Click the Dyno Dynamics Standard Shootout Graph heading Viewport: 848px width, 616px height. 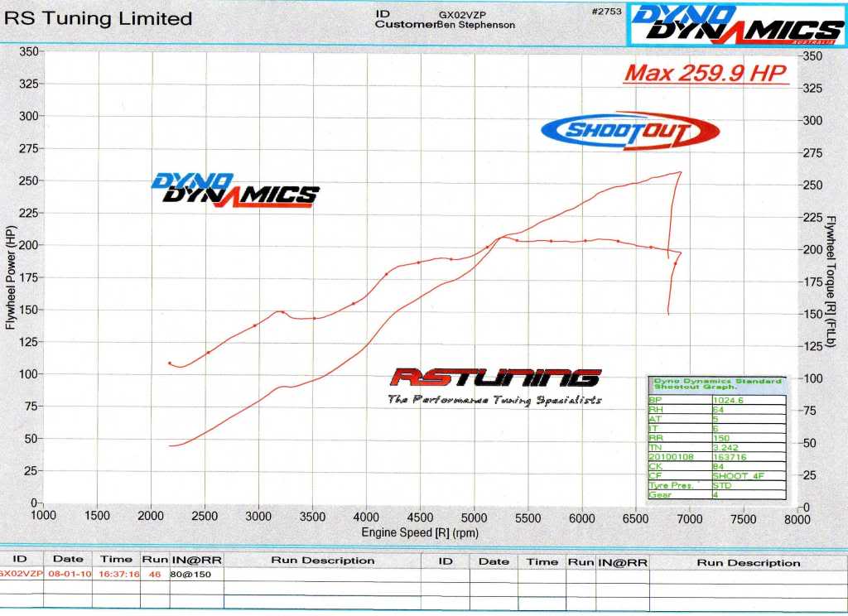717,384
